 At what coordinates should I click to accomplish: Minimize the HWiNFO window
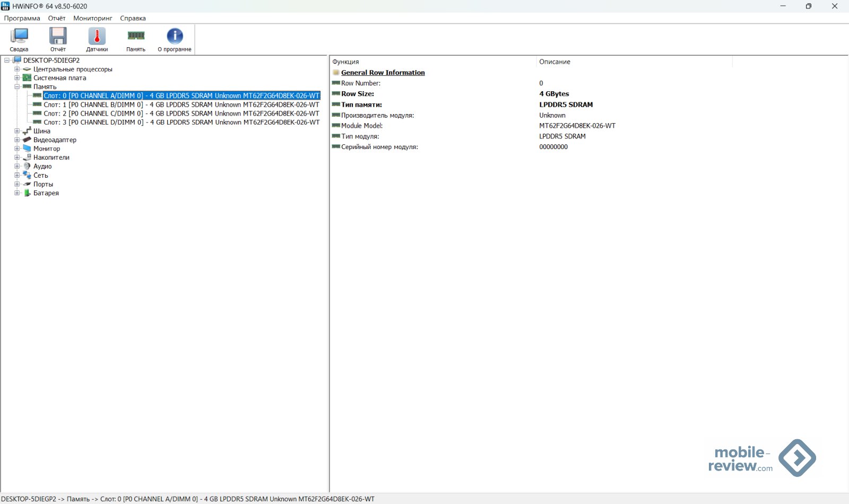pyautogui.click(x=783, y=6)
